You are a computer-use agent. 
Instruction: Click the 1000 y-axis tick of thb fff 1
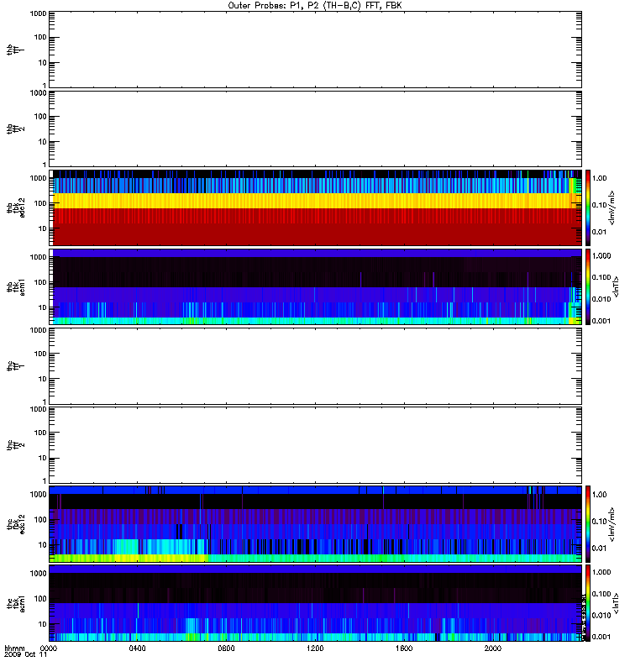38,13
